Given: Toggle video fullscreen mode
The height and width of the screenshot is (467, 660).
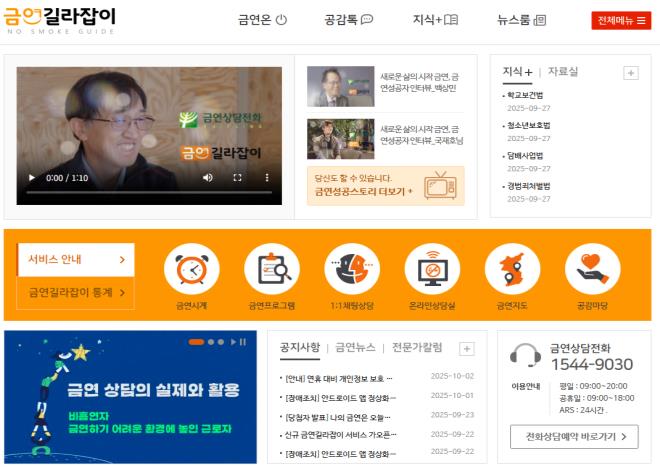Looking at the screenshot, I should (x=238, y=178).
